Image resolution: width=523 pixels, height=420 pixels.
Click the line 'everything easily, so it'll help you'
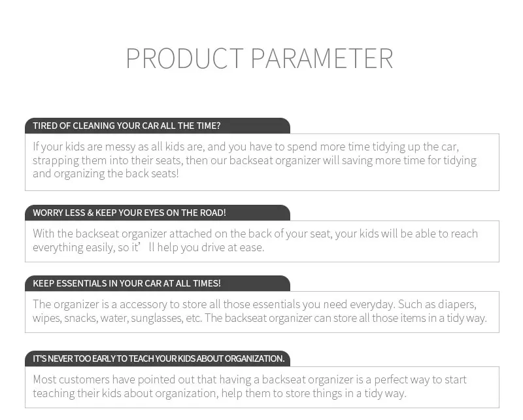coord(148,247)
